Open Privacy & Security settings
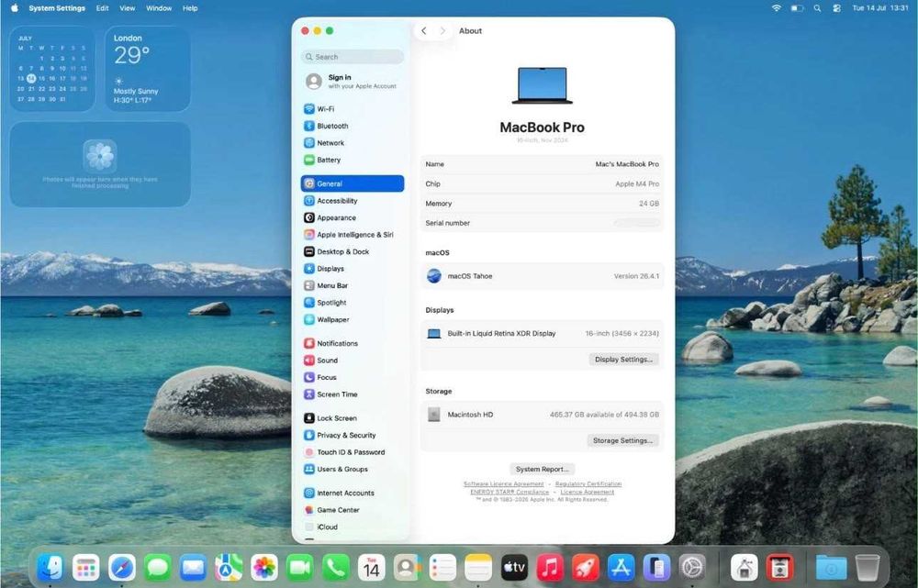The height and width of the screenshot is (588, 918). (352, 436)
